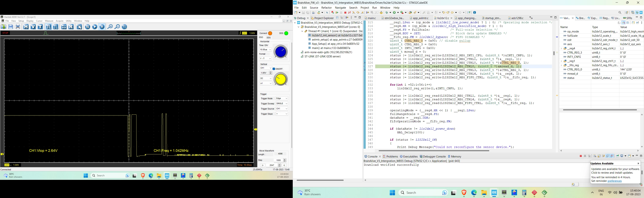Click the Terminate red square in CubeIDE
The image size is (644, 198).
(x=345, y=12)
